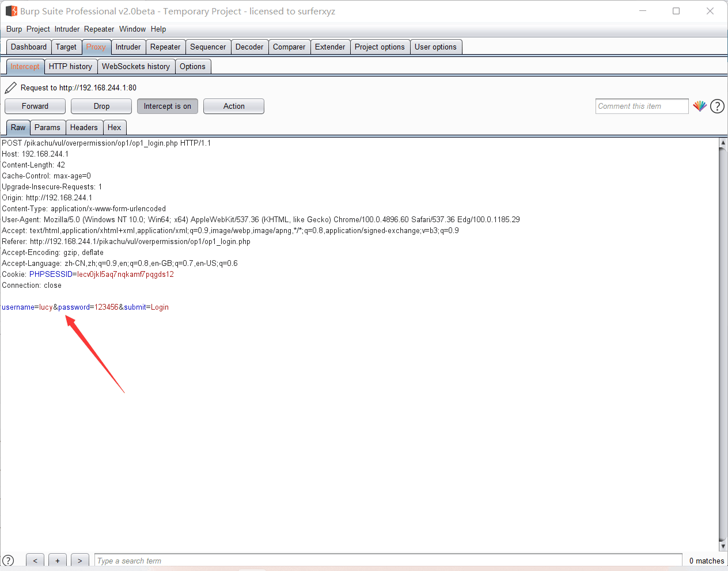Screen dimensions: 728x571
Task: Open the Burp menu
Action: tap(14, 29)
